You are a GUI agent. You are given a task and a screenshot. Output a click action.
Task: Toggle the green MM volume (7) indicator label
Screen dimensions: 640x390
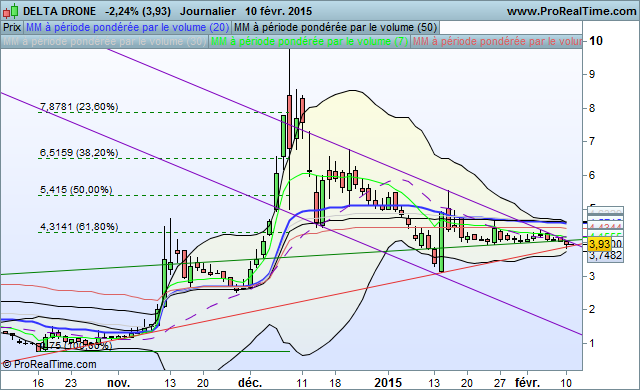pyautogui.click(x=309, y=41)
